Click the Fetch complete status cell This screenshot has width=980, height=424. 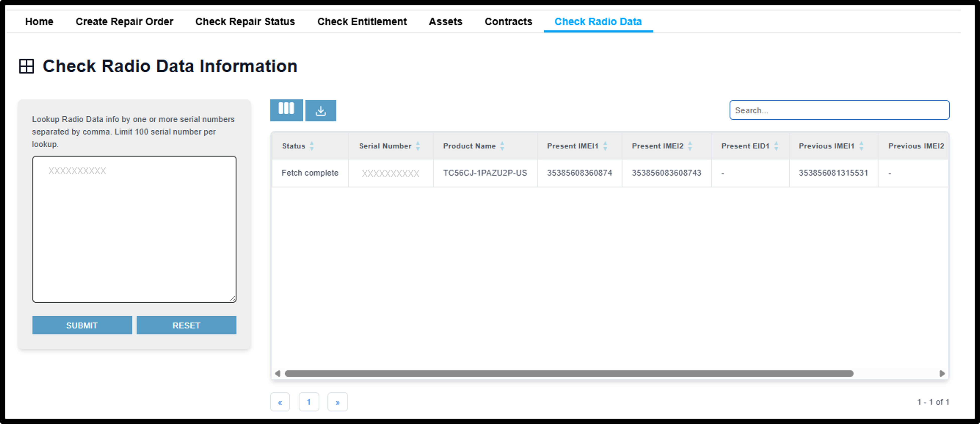coord(310,173)
